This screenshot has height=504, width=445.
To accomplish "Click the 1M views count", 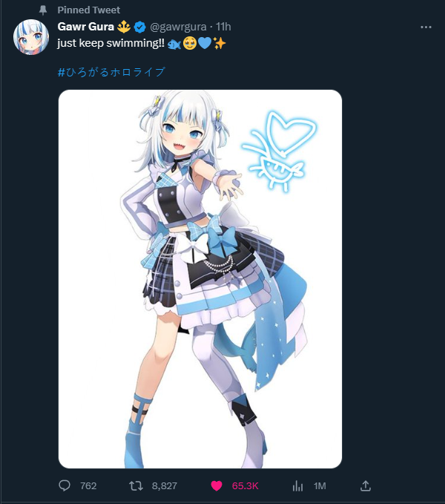I will coord(320,485).
